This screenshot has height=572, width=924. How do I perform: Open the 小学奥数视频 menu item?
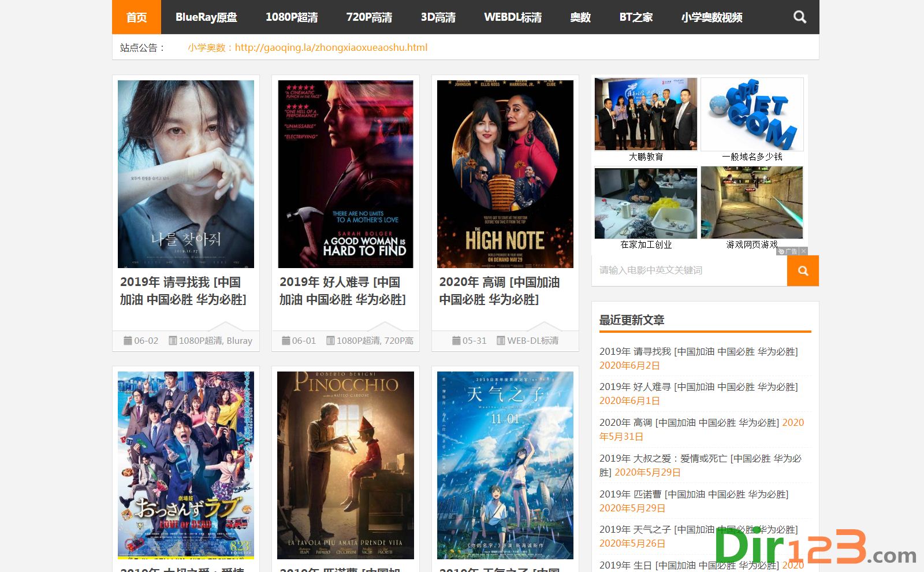711,17
